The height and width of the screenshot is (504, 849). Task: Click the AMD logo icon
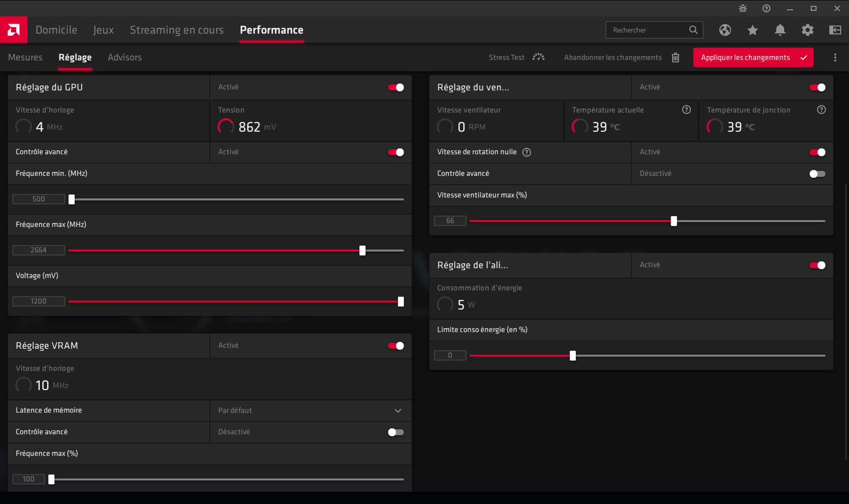14,30
